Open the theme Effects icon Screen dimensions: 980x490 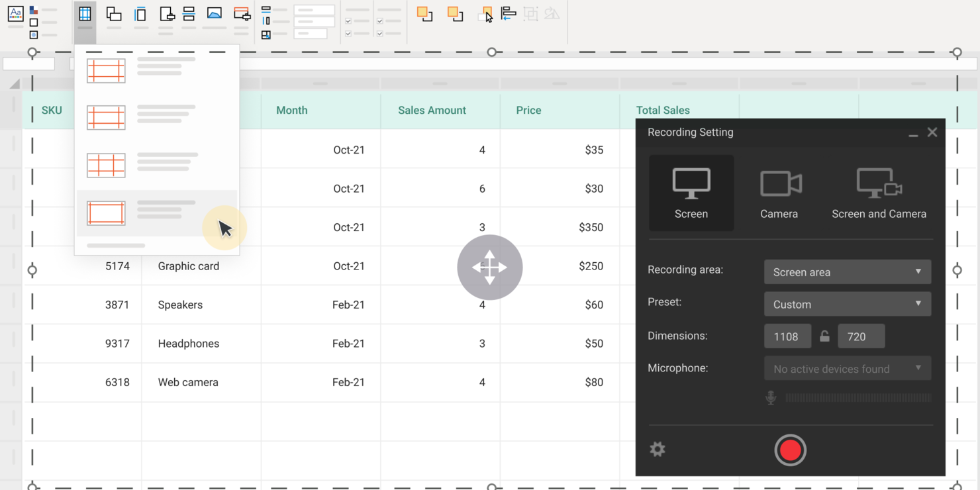click(34, 34)
